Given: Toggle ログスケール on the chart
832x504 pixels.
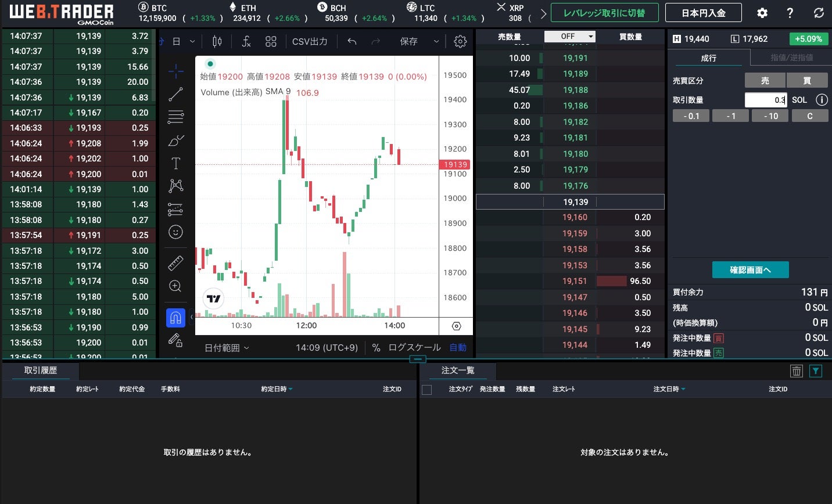Looking at the screenshot, I should (x=414, y=348).
